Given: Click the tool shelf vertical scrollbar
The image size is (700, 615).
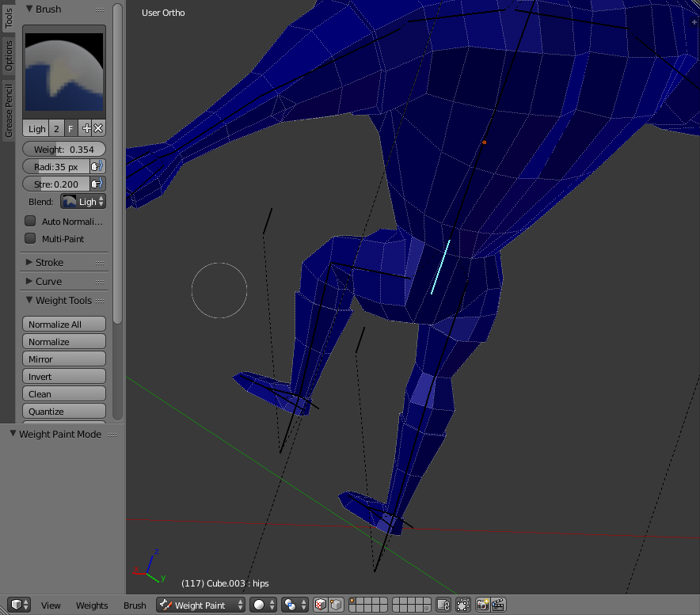Looking at the screenshot, I should 117,163.
